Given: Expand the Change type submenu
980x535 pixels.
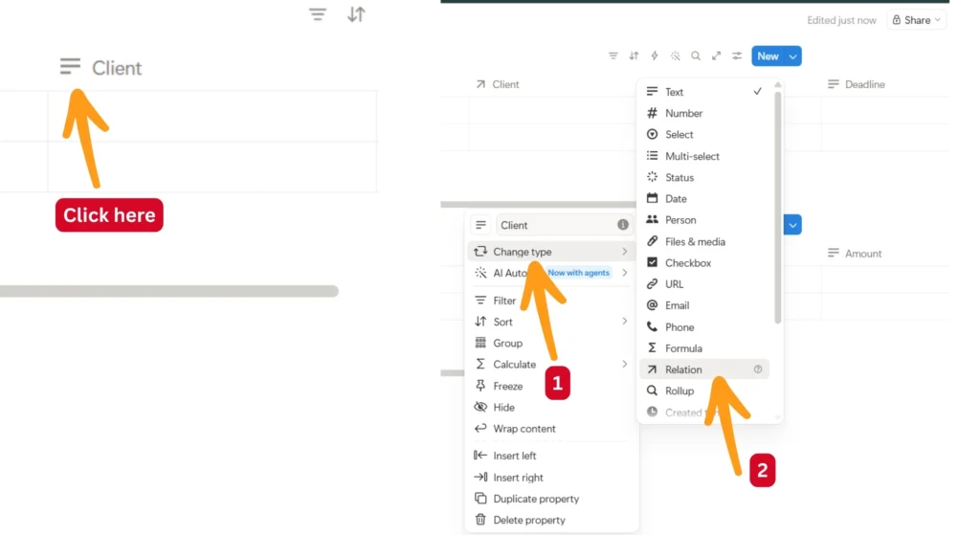Looking at the screenshot, I should 550,252.
